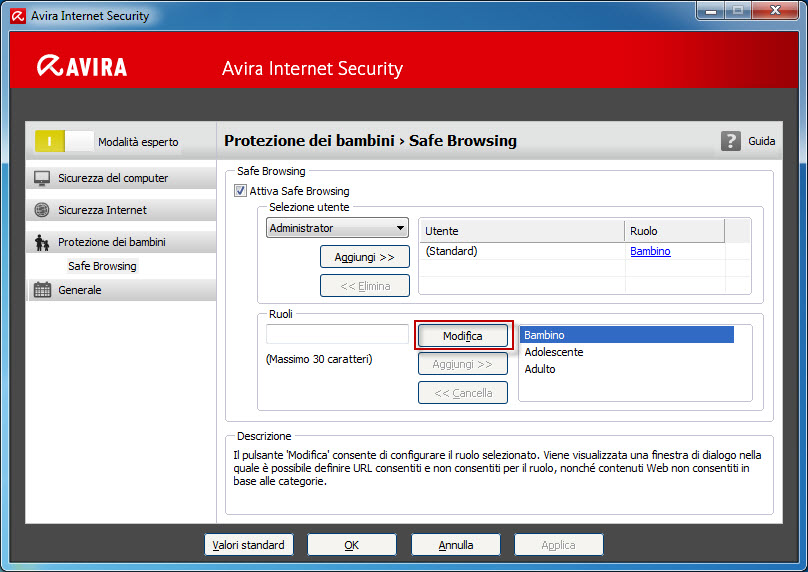
Task: Click the role name input field
Action: click(x=338, y=334)
